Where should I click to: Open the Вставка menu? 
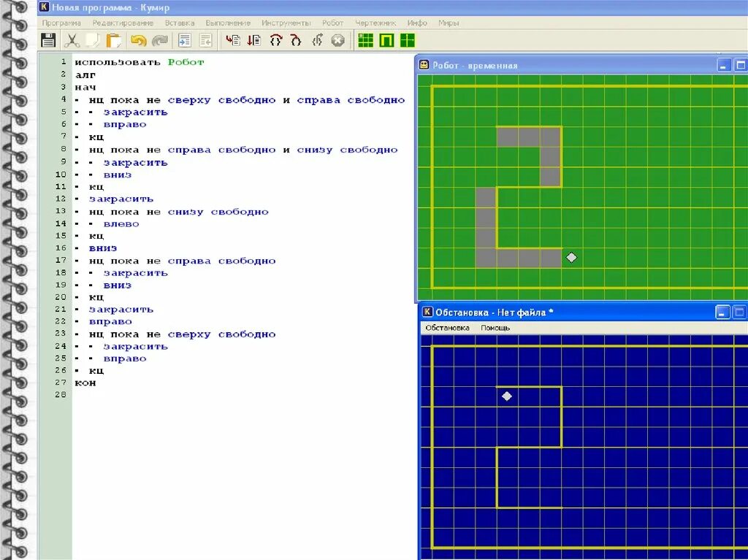pos(180,23)
